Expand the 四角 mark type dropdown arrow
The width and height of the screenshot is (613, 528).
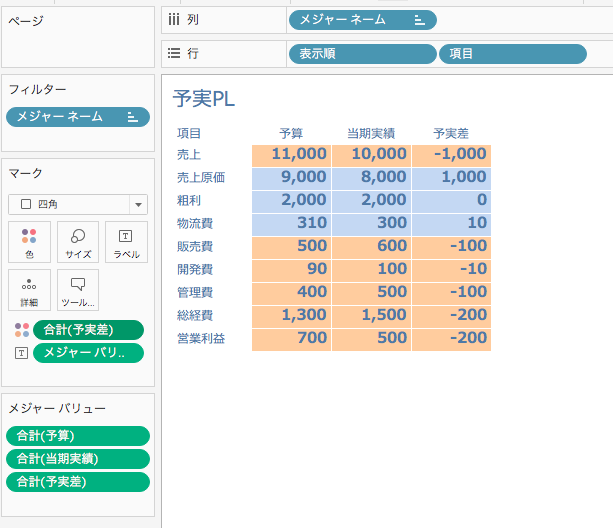tap(138, 204)
